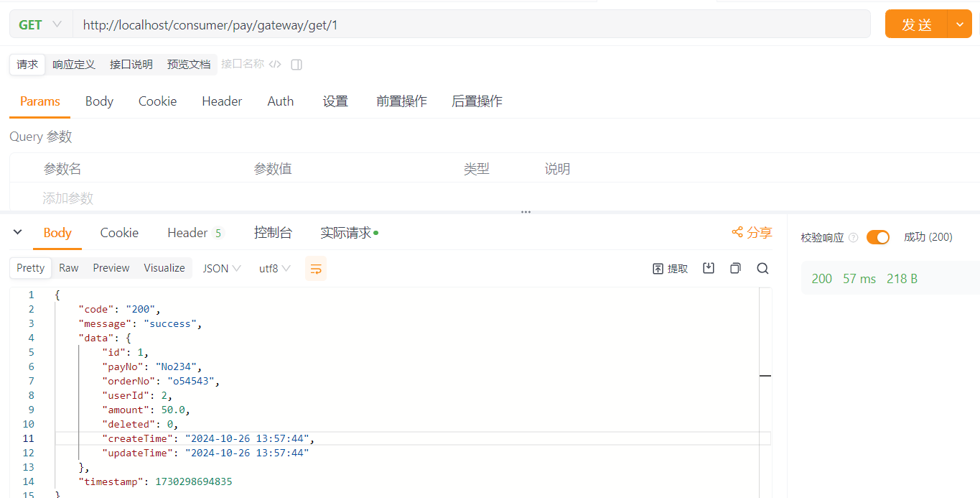The width and height of the screenshot is (980, 498).
Task: Click help icon next to 校验响应
Action: coord(853,238)
